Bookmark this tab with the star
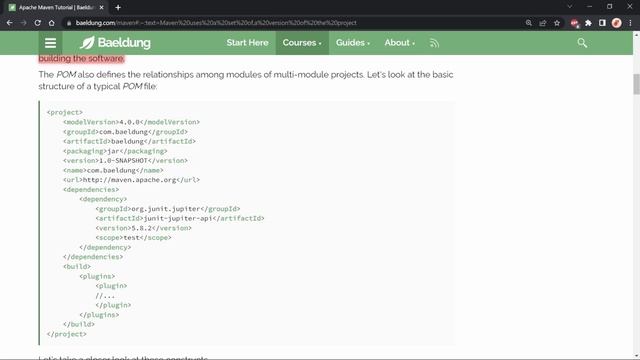 (557, 23)
